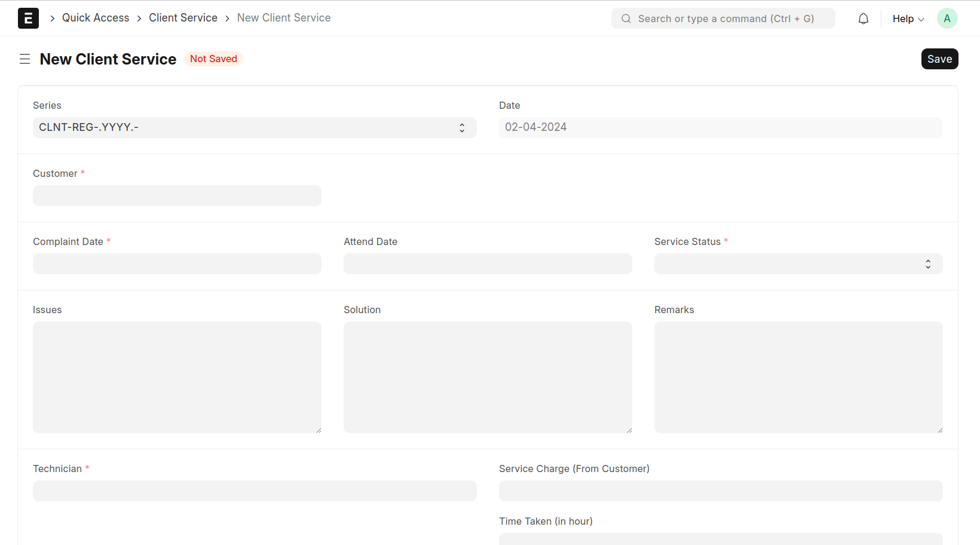Click the search magnifier icon
The height and width of the screenshot is (545, 980).
click(626, 19)
